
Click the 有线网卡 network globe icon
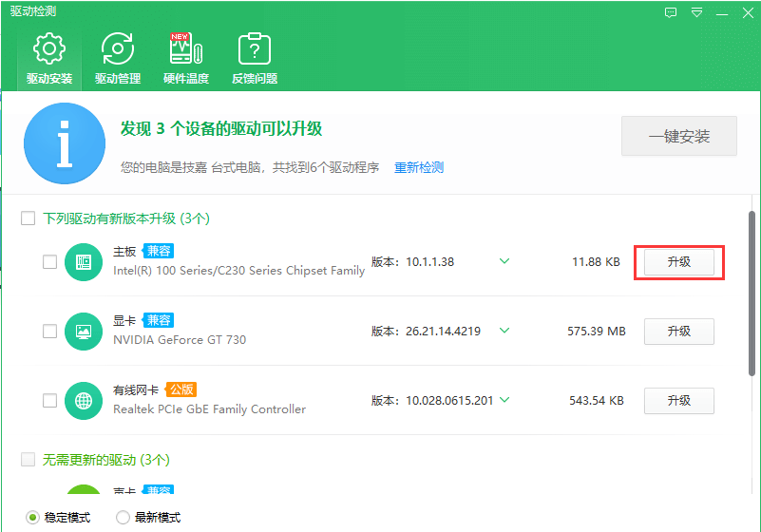click(84, 401)
